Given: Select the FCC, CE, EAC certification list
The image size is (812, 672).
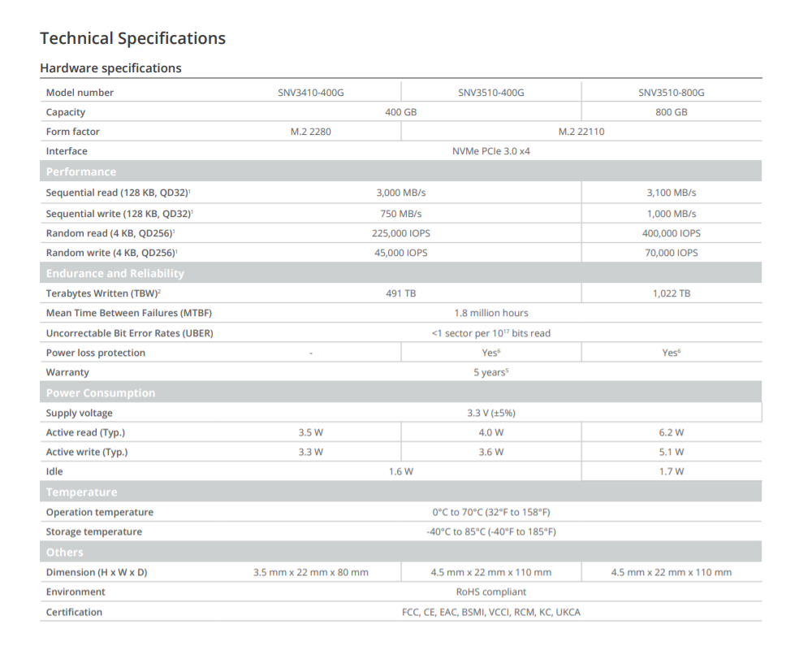Looking at the screenshot, I should tap(490, 612).
